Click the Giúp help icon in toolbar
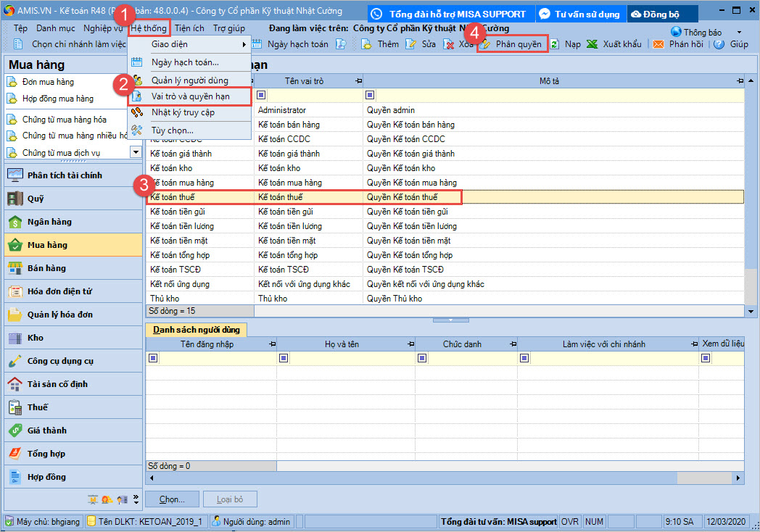Image resolution: width=760 pixels, height=532 pixels. pos(719,44)
